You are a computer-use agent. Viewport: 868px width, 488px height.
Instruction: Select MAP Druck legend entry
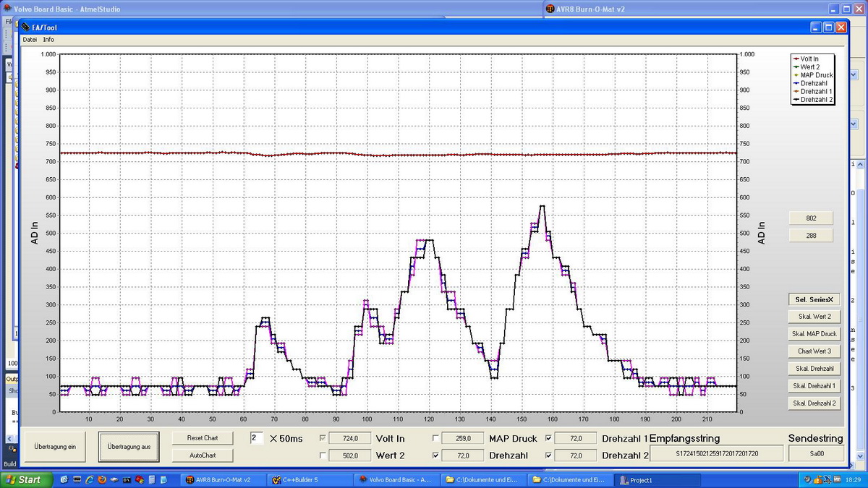click(812, 75)
